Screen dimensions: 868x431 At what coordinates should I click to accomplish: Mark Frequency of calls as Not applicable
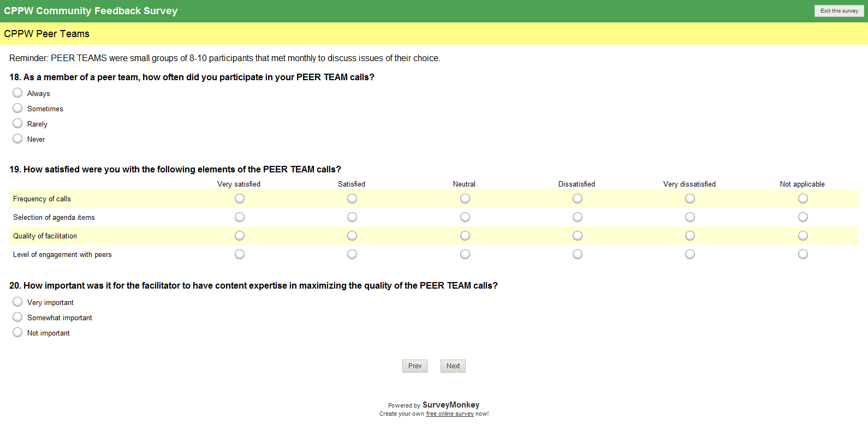coord(802,199)
